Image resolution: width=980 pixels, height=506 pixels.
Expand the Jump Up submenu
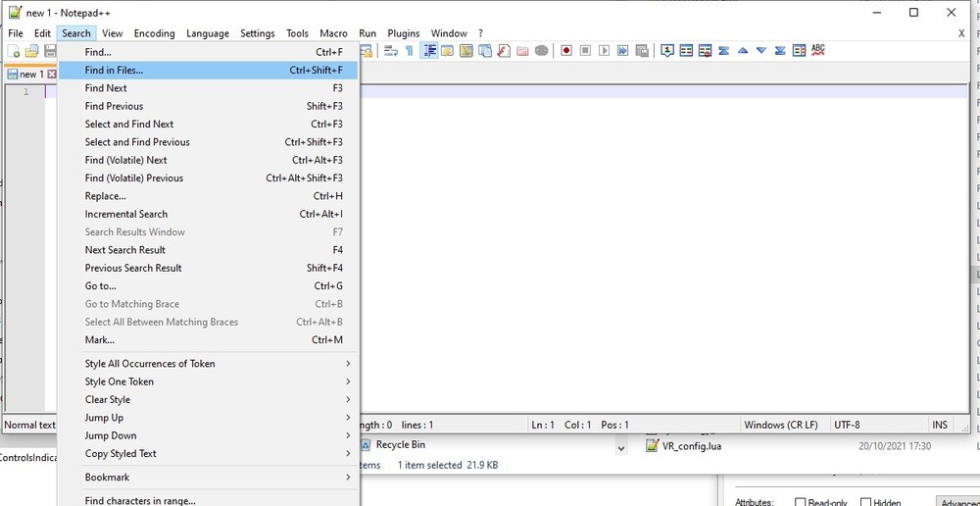point(208,417)
